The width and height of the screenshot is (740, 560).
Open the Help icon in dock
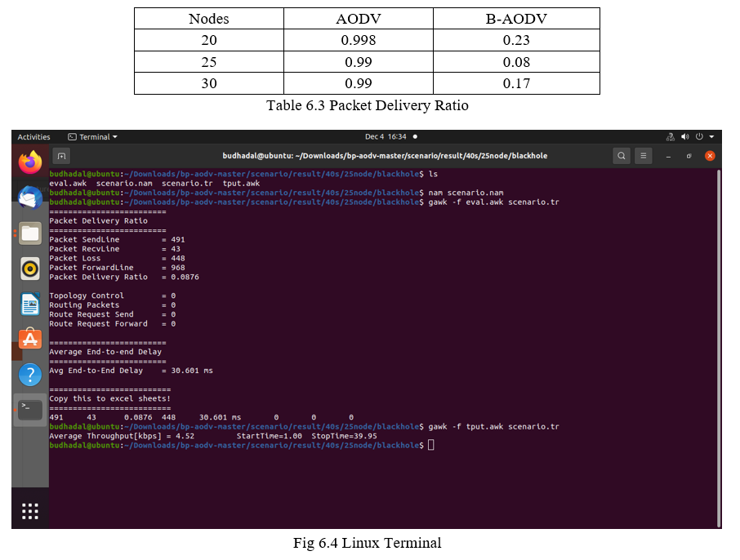pos(30,375)
